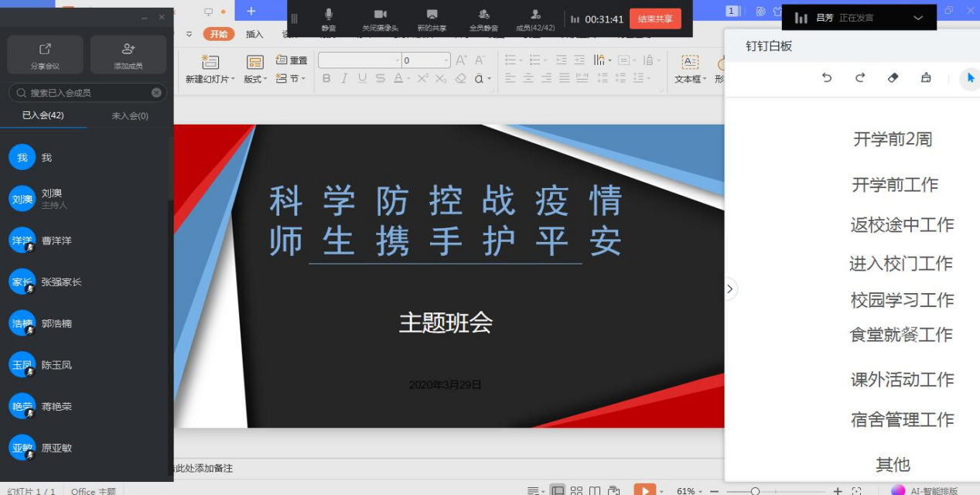Click the whiteboard eraser tool

(x=893, y=78)
